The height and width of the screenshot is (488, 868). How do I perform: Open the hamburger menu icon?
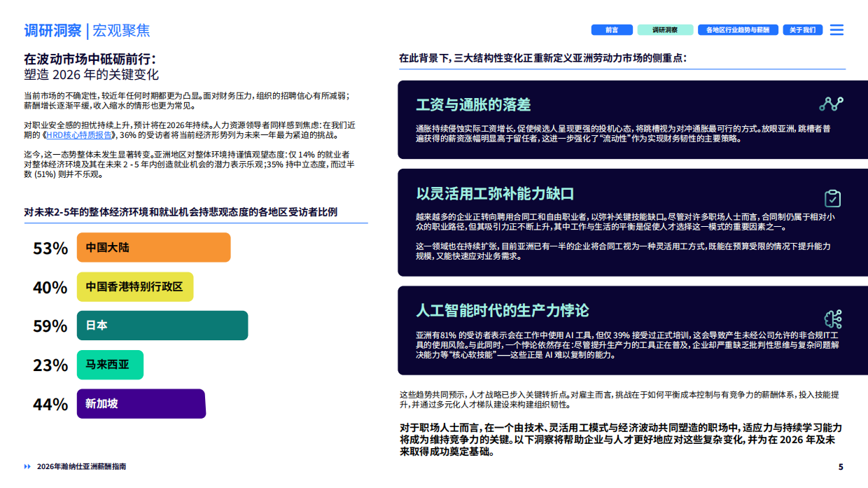pyautogui.click(x=837, y=29)
